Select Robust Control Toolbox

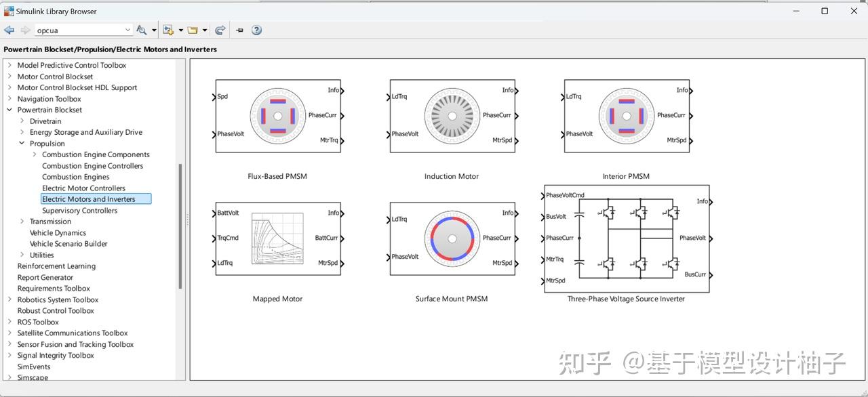[56, 311]
